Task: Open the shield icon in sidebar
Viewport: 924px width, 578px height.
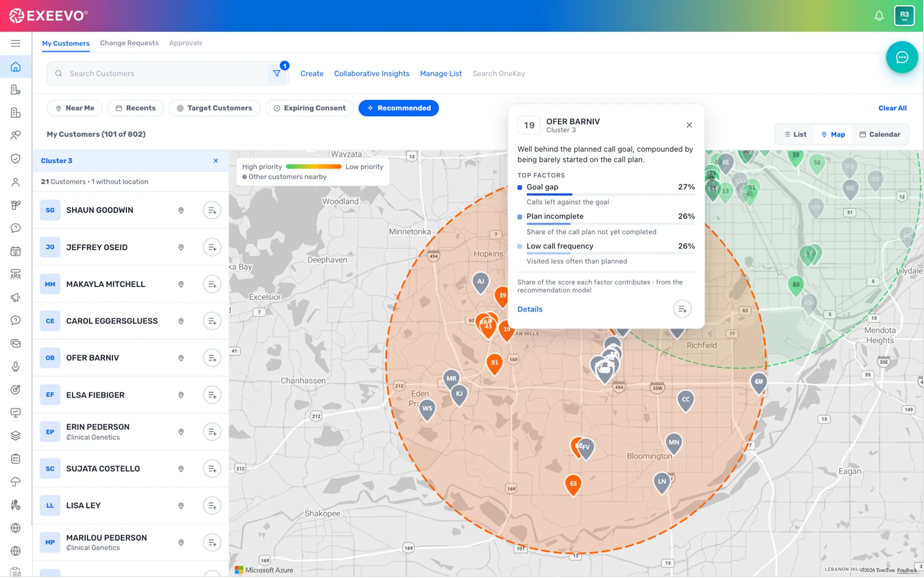Action: point(16,159)
